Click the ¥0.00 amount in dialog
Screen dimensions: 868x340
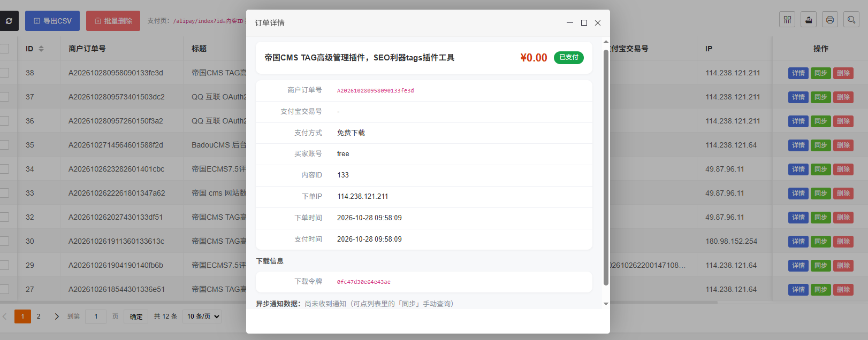[534, 58]
